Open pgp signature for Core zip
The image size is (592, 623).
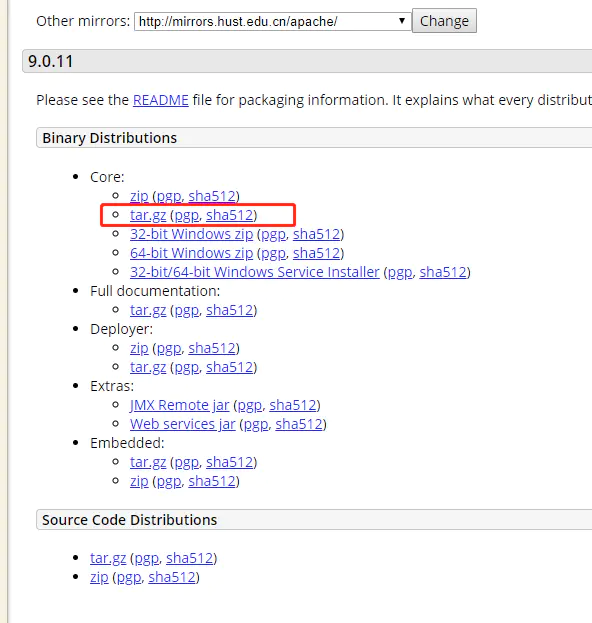168,196
